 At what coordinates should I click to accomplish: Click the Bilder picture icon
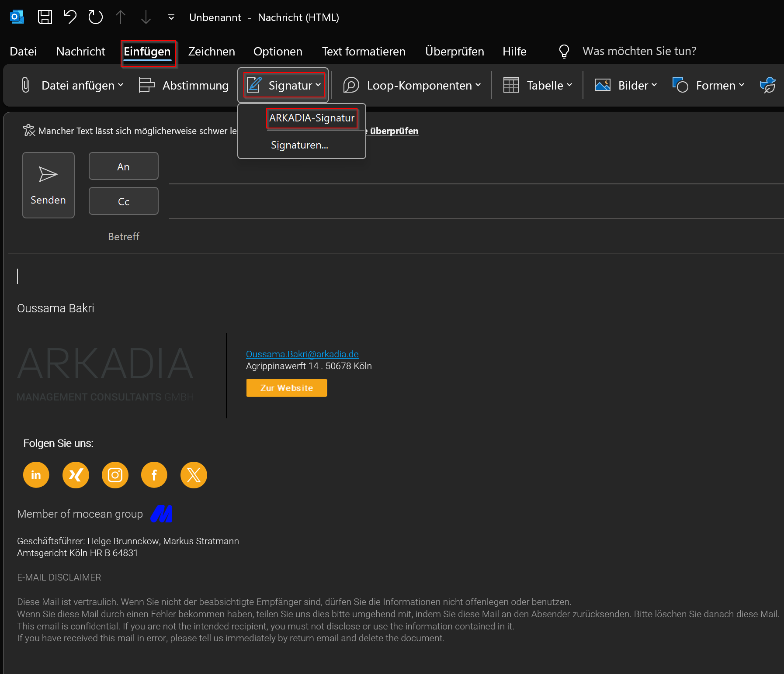[603, 85]
